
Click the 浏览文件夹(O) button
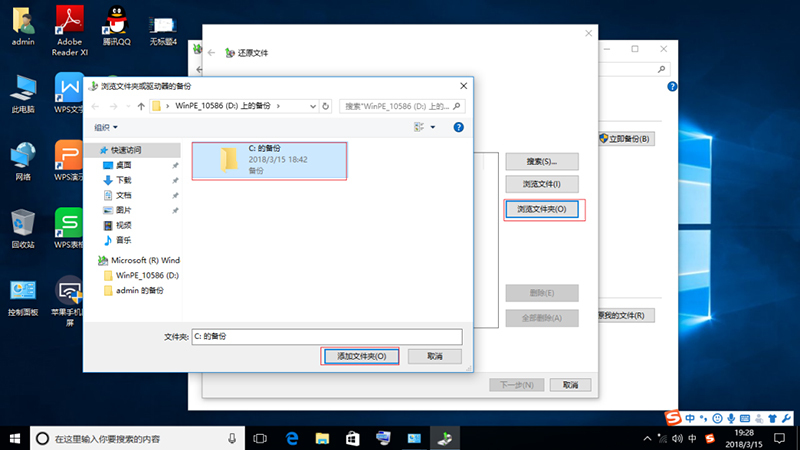tap(542, 209)
